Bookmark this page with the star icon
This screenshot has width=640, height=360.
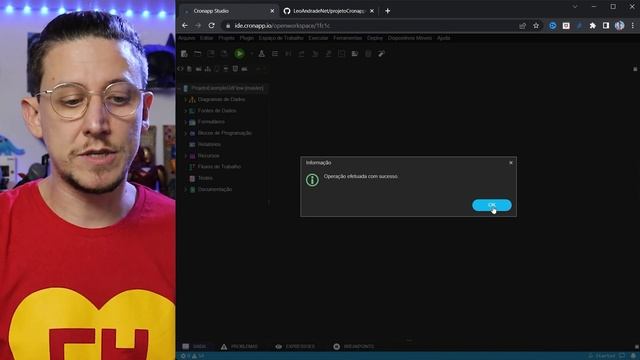point(536,26)
